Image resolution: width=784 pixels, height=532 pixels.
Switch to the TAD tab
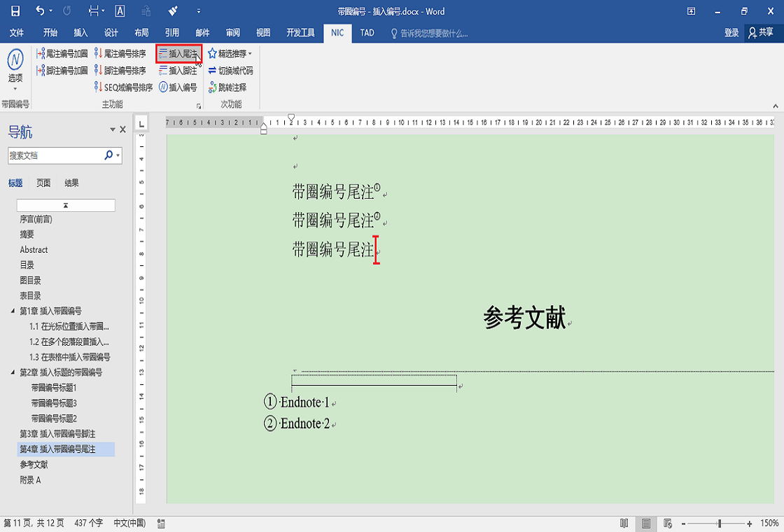click(367, 33)
